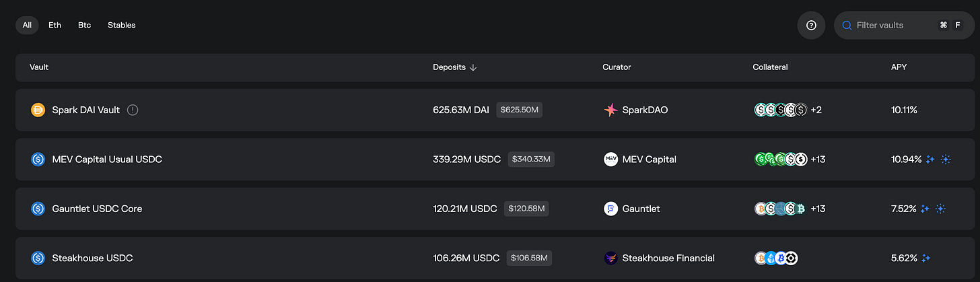Switch to the Stables filter tab
980x282 pixels.
[x=122, y=25]
